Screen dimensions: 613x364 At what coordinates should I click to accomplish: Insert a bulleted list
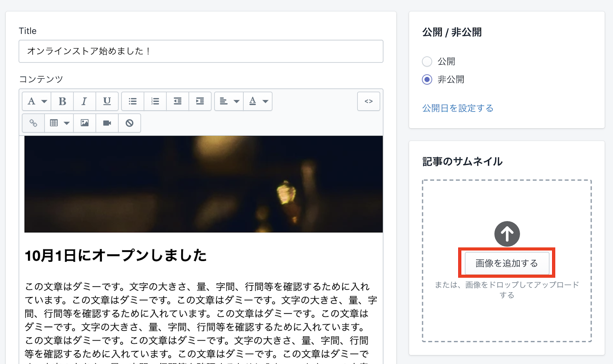pyautogui.click(x=133, y=101)
